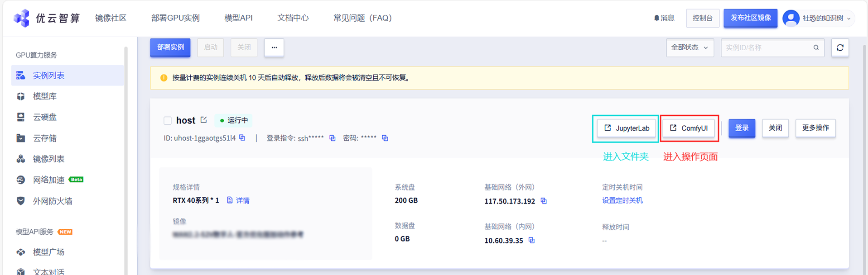Copy internal IP 10.60.39.35
868x275 pixels.
[x=532, y=240]
